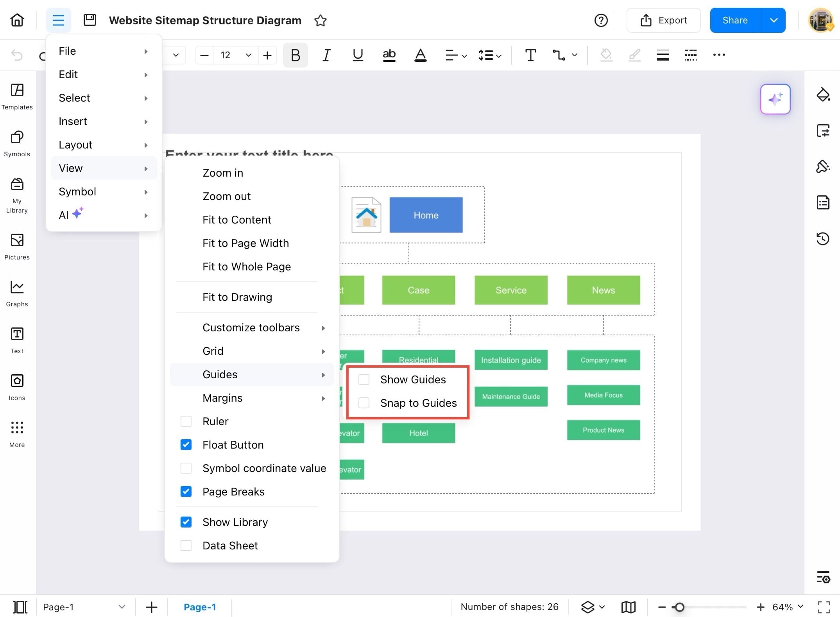The height and width of the screenshot is (617, 840).
Task: Select the Home shape on canvas
Action: coord(426,215)
